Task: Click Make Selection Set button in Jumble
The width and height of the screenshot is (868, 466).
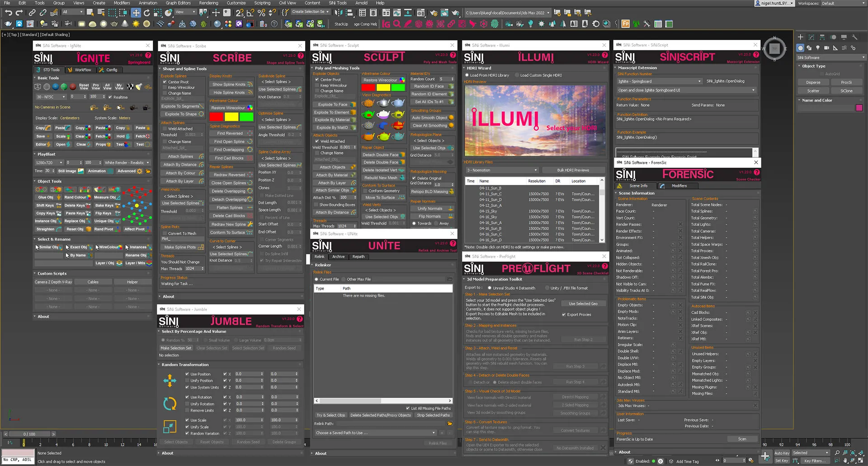Action: coord(176,348)
